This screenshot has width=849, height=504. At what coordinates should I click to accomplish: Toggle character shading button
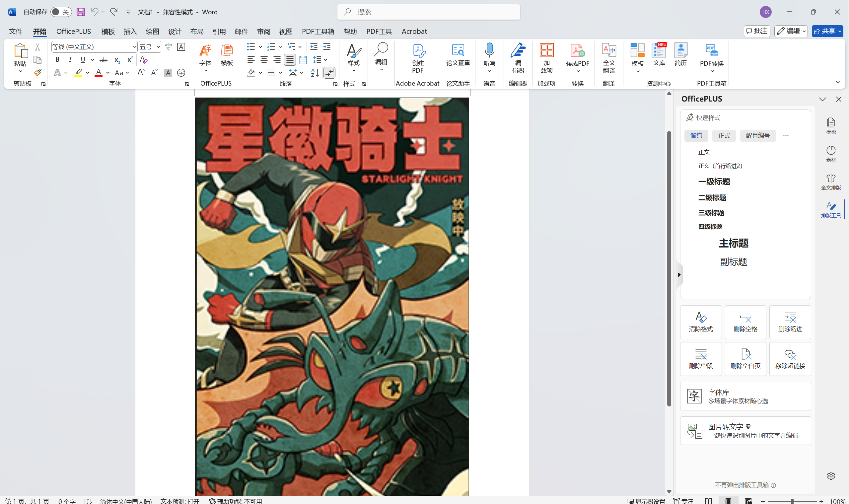click(x=168, y=72)
